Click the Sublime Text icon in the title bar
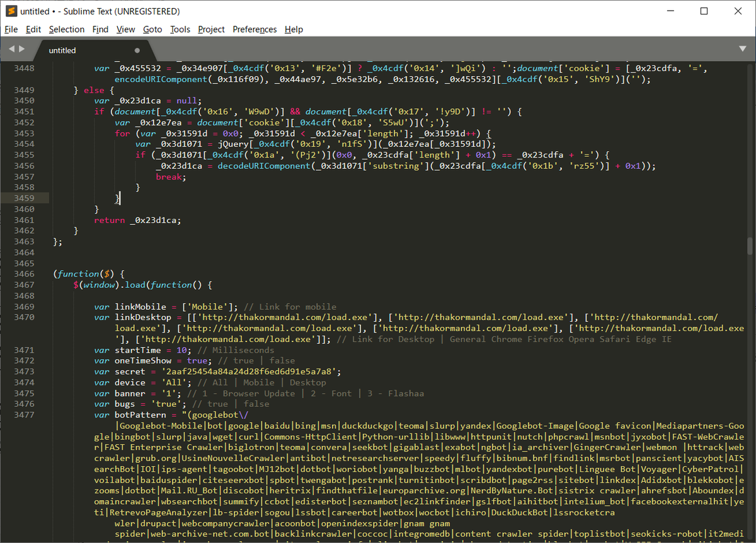 [10, 11]
